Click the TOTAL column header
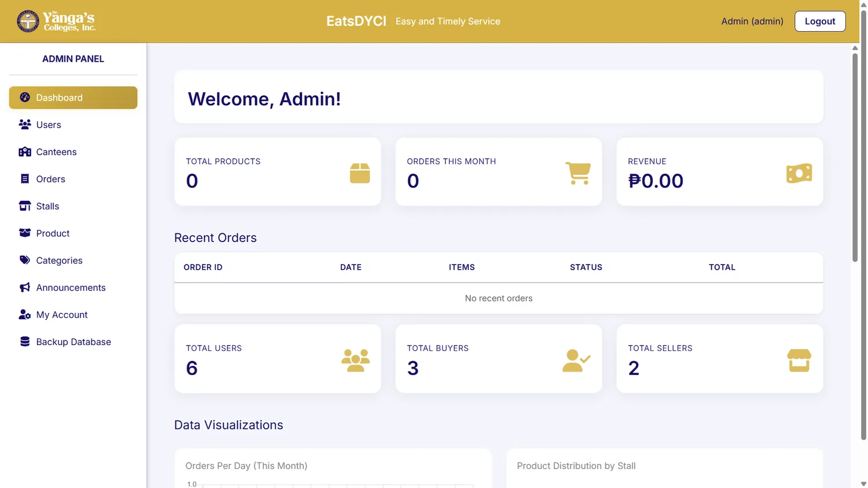This screenshot has height=488, width=868. point(722,267)
